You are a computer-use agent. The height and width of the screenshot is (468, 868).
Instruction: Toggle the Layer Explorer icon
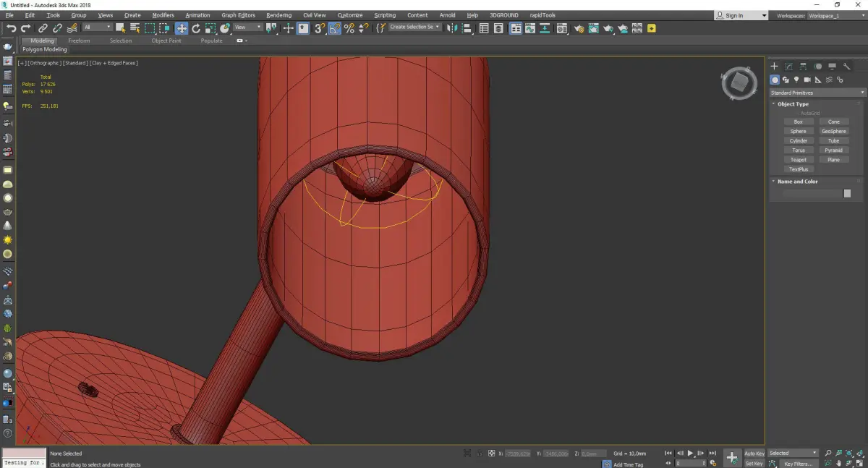(498, 28)
